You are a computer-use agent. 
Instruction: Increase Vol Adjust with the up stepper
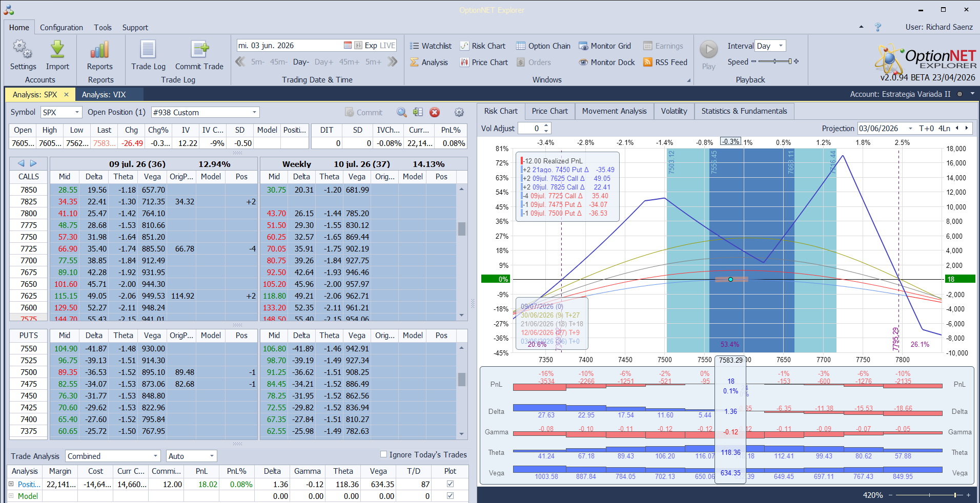click(546, 125)
